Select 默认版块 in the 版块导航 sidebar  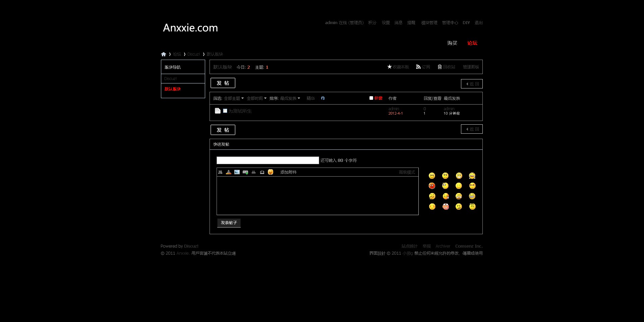coord(173,89)
